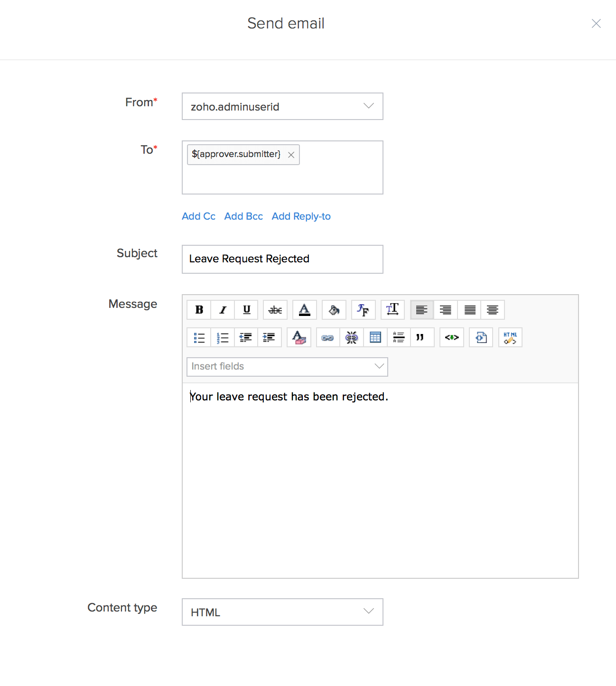616x686 pixels.
Task: Insert a hyperlink using link icon
Action: (328, 337)
